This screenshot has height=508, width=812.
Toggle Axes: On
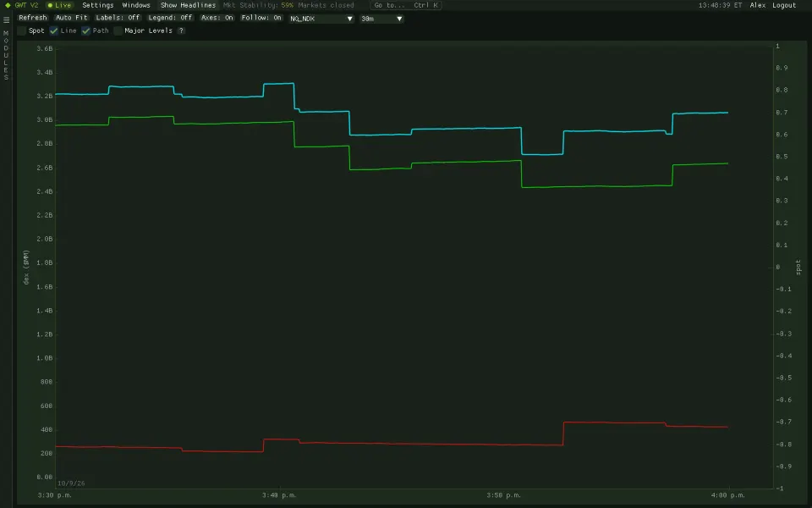point(217,18)
